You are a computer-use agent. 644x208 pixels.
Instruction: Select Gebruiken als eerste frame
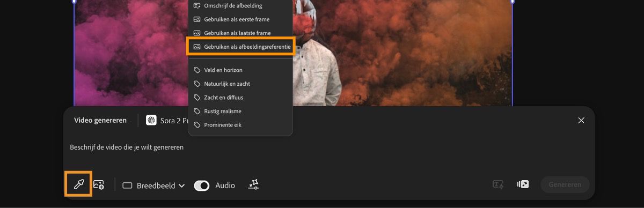pyautogui.click(x=240, y=19)
